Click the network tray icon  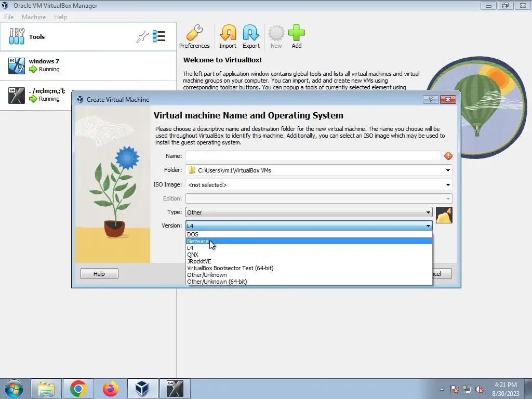click(x=467, y=389)
